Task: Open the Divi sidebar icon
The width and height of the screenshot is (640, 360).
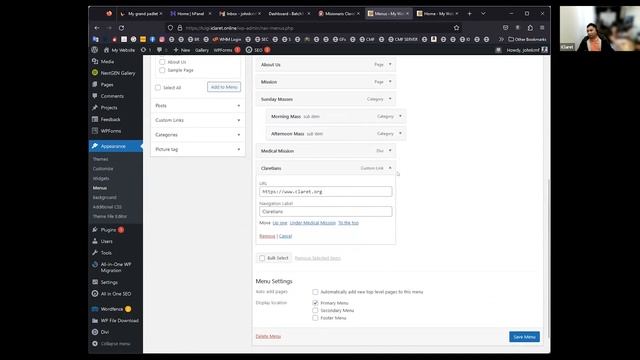Action: click(x=95, y=332)
